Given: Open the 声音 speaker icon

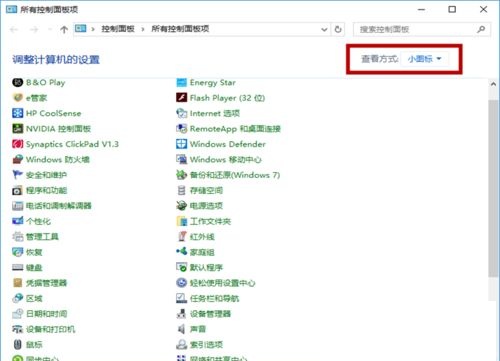Looking at the screenshot, I should (181, 329).
